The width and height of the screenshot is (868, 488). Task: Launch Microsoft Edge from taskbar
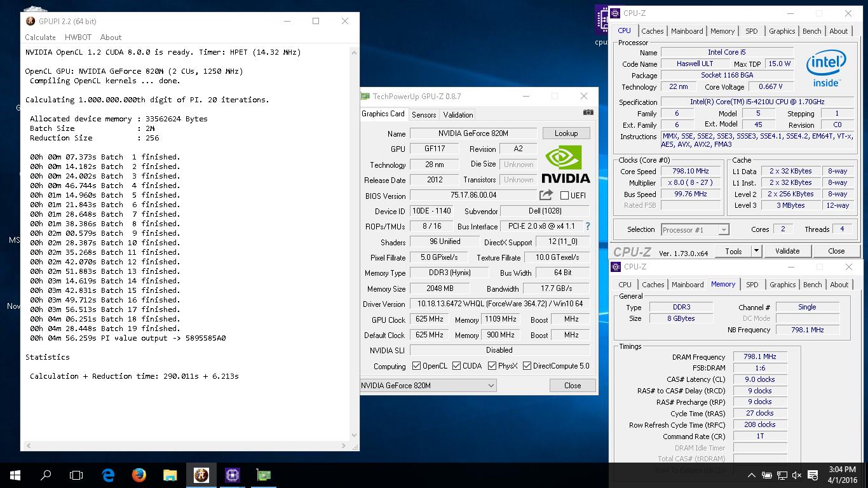[108, 475]
